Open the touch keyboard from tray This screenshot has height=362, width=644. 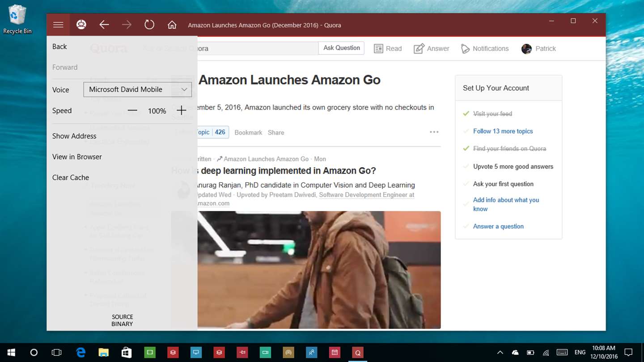pyautogui.click(x=562, y=353)
